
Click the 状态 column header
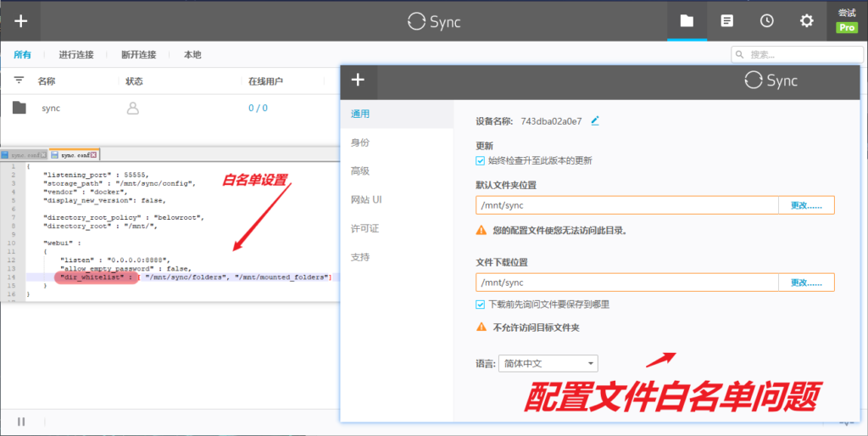click(135, 81)
